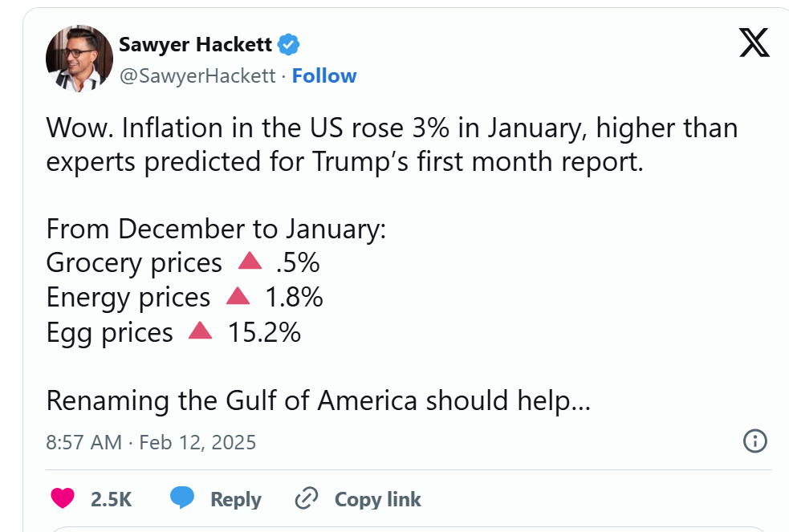
Task: Click the Gulf of America sentence
Action: [x=318, y=401]
